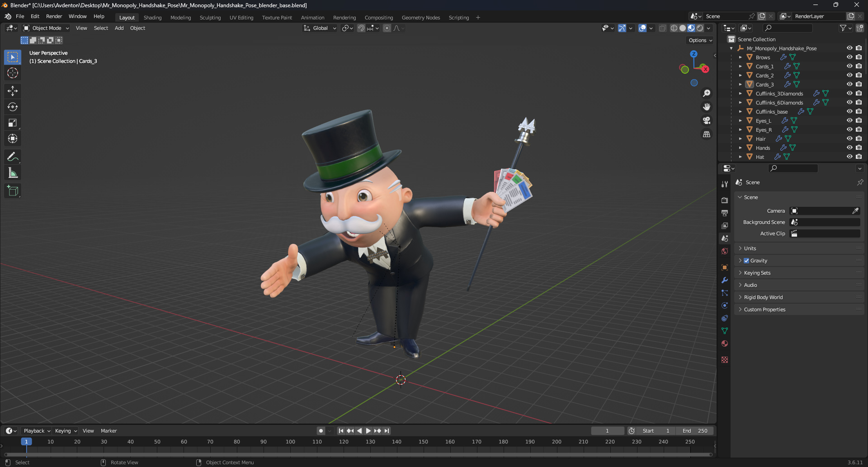Switch to the Animation workspace tab
This screenshot has height=467, width=868.
click(x=312, y=18)
